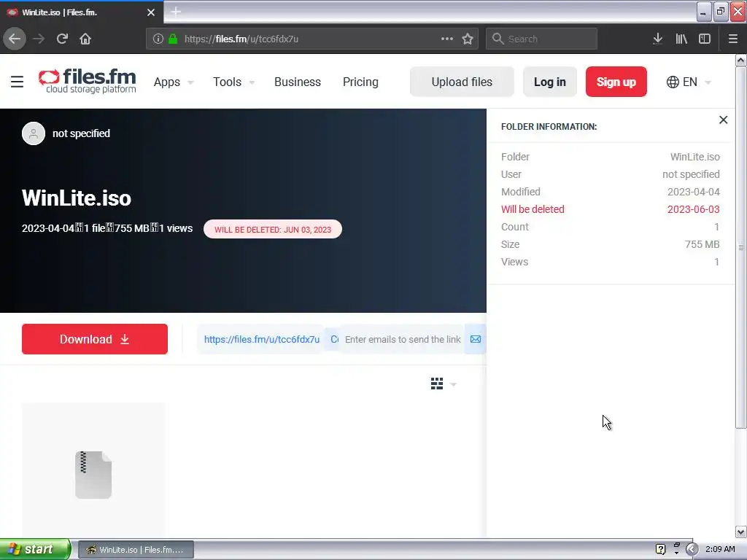Click the Log in button
The image size is (747, 560).
[550, 82]
